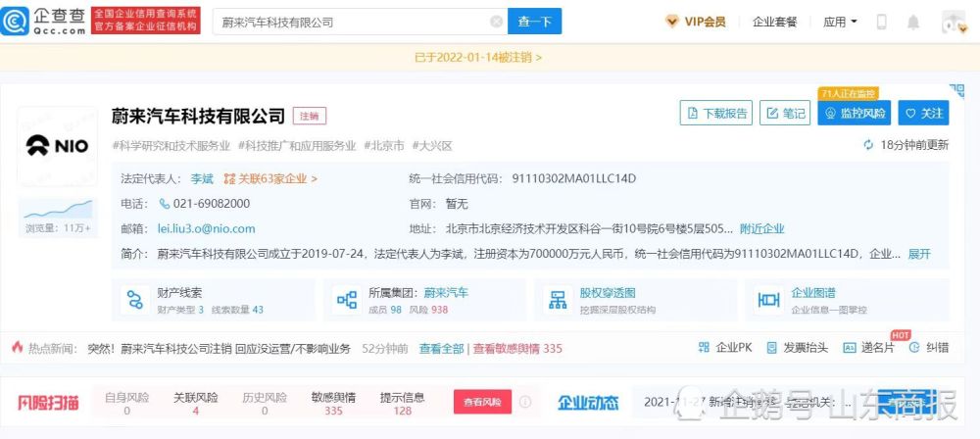Open 附近企业 nearby companies link
This screenshot has width=980, height=439.
click(761, 229)
